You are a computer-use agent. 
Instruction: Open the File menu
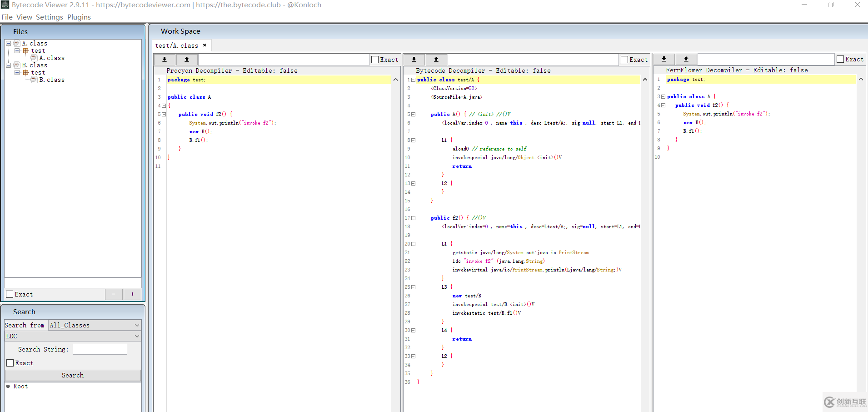click(x=7, y=17)
